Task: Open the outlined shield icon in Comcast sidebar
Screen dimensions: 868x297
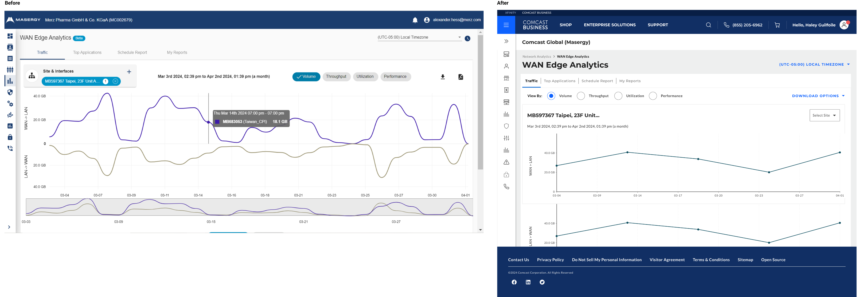Action: tap(507, 126)
